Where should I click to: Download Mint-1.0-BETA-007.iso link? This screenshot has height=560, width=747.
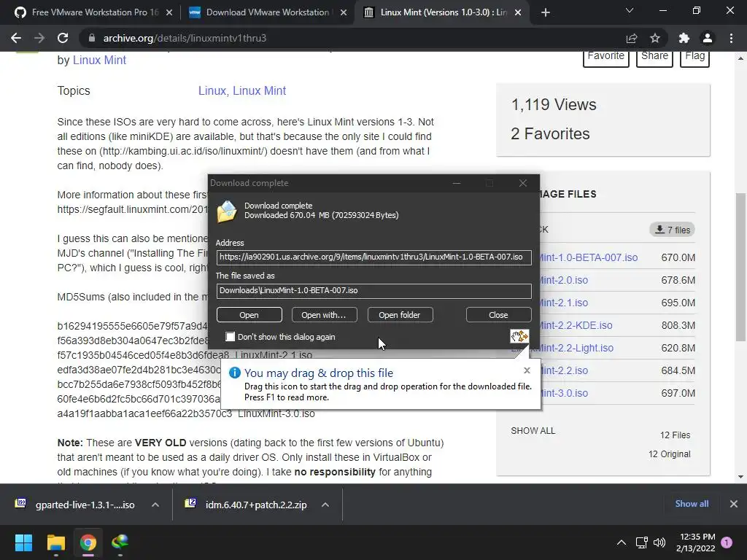pyautogui.click(x=589, y=257)
